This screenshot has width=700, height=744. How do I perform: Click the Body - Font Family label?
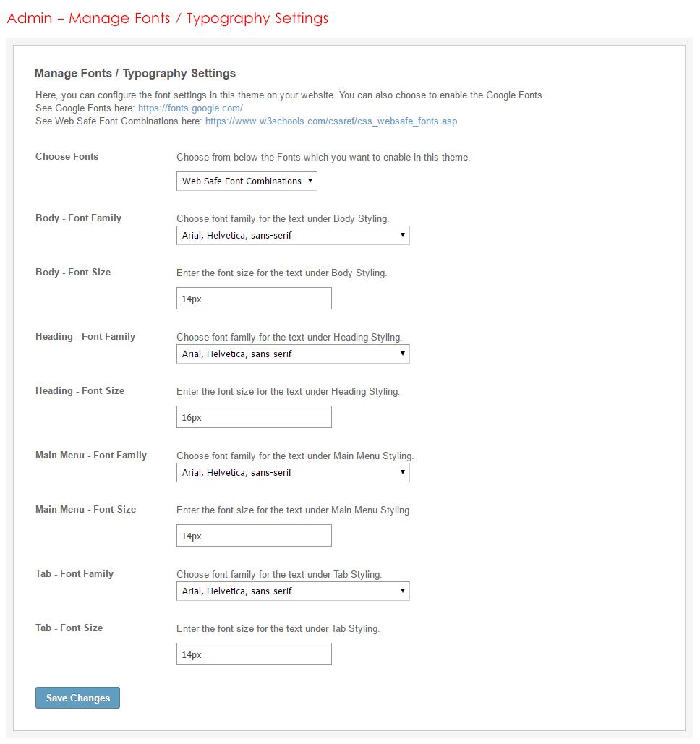coord(78,218)
